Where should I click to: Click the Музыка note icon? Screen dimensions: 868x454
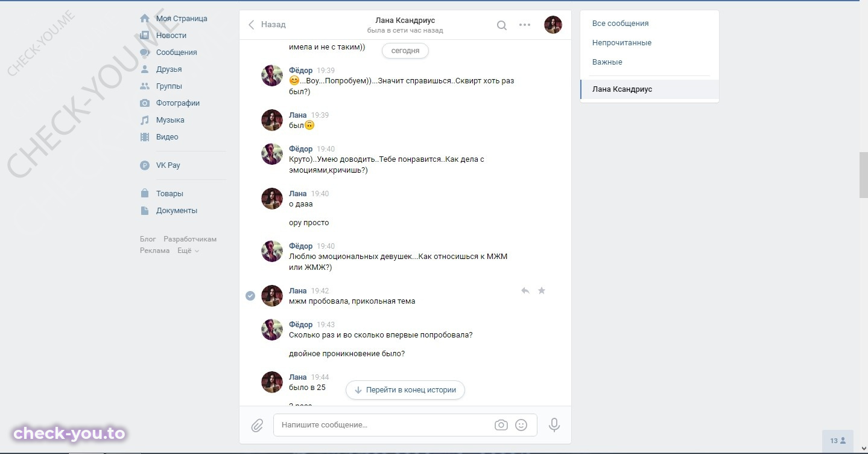click(145, 120)
